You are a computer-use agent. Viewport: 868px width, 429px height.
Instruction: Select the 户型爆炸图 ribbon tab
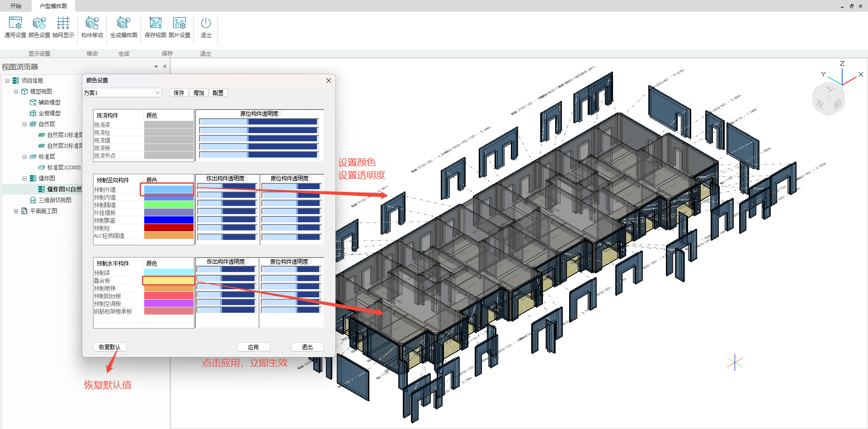click(x=53, y=6)
